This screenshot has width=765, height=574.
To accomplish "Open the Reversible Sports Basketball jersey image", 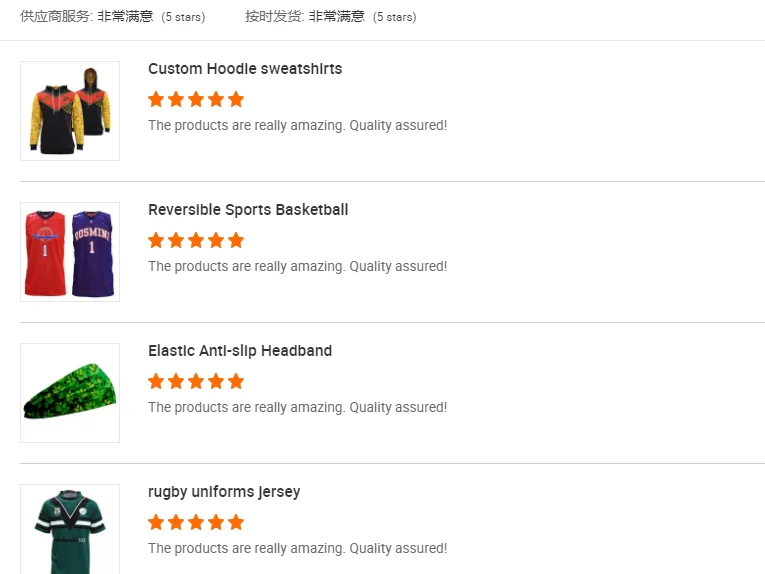I will coord(70,252).
